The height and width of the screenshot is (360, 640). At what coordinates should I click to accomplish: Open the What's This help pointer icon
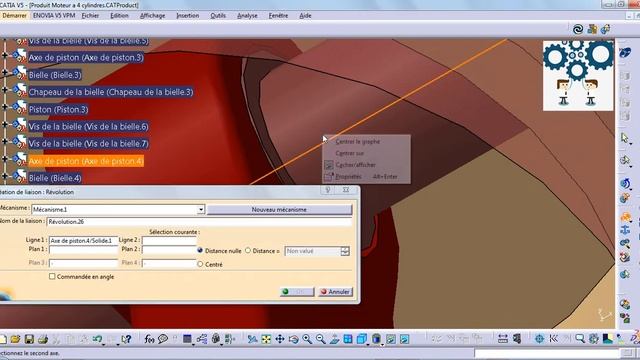coord(127,339)
